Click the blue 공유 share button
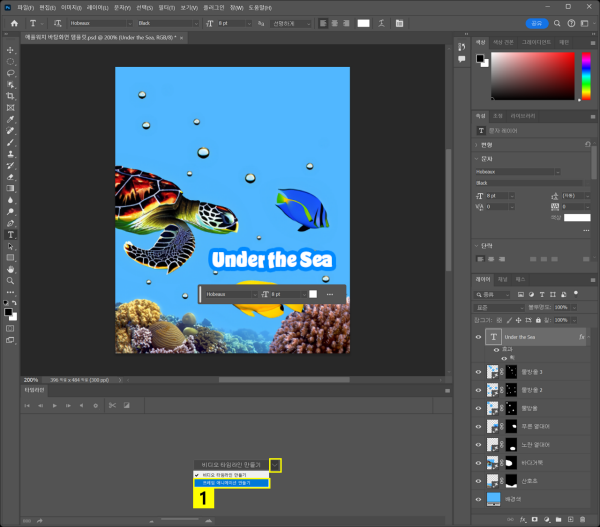 click(537, 22)
